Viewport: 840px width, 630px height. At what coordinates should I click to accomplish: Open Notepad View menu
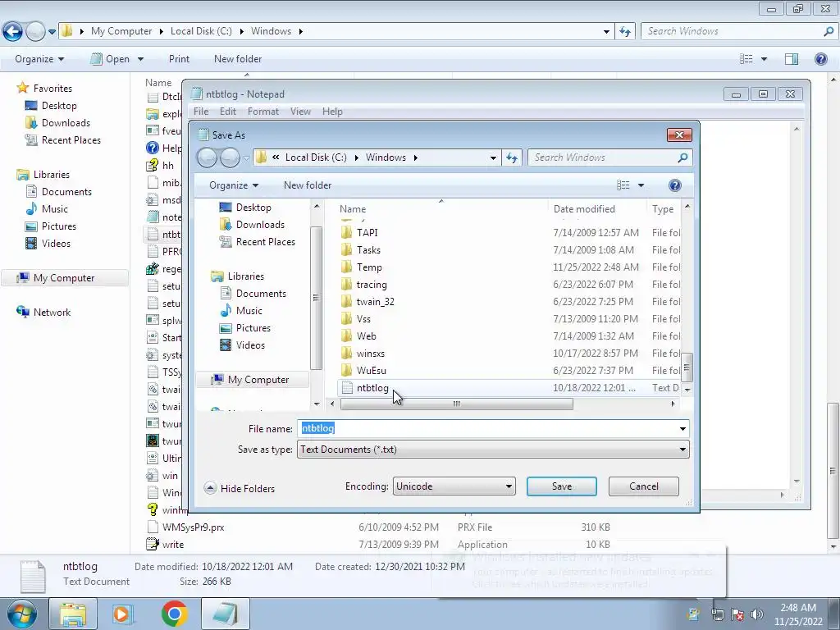point(300,112)
